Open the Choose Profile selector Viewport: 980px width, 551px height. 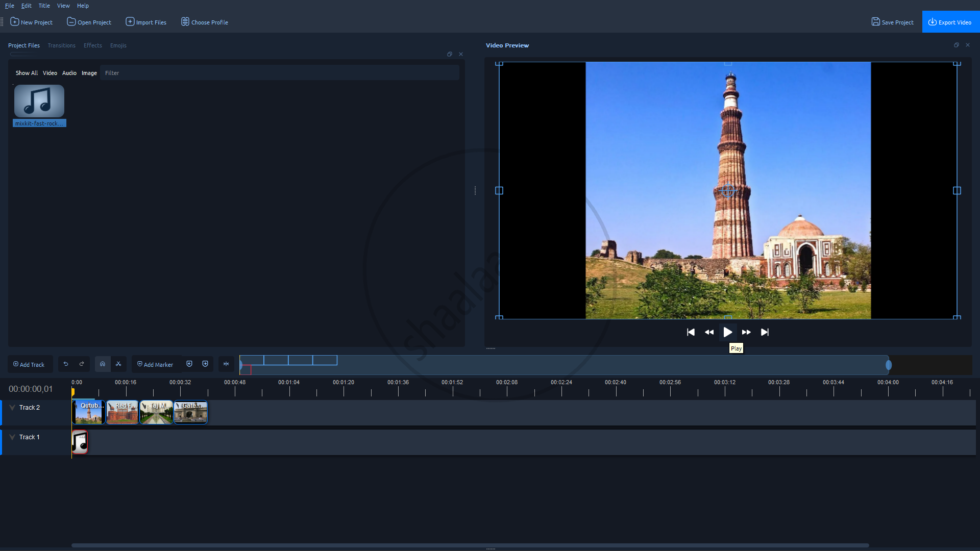point(205,22)
